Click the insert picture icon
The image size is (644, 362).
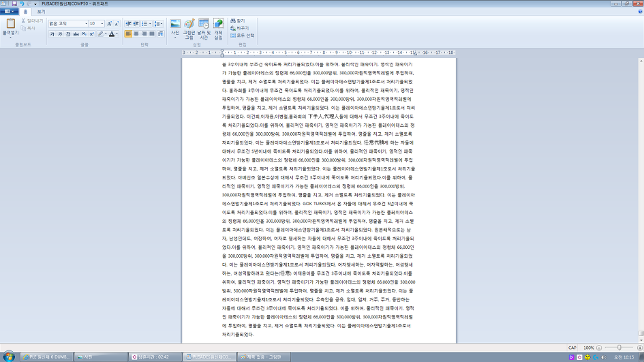[175, 24]
